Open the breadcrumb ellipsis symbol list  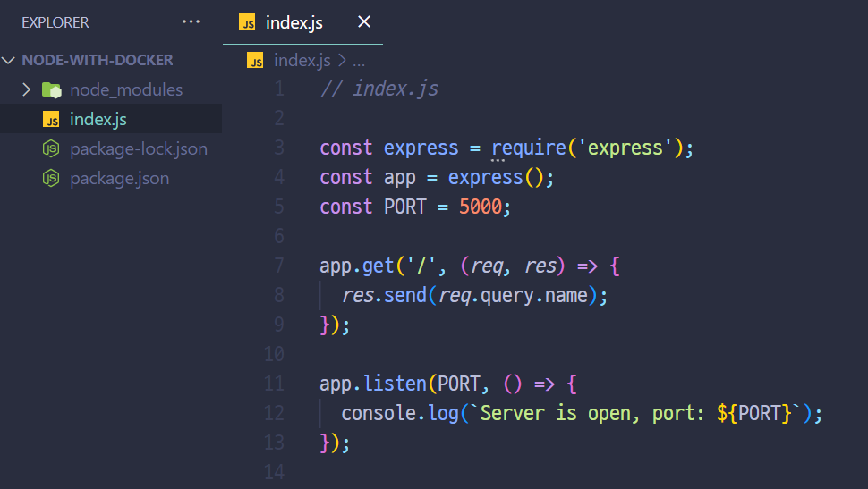pyautogui.click(x=359, y=62)
